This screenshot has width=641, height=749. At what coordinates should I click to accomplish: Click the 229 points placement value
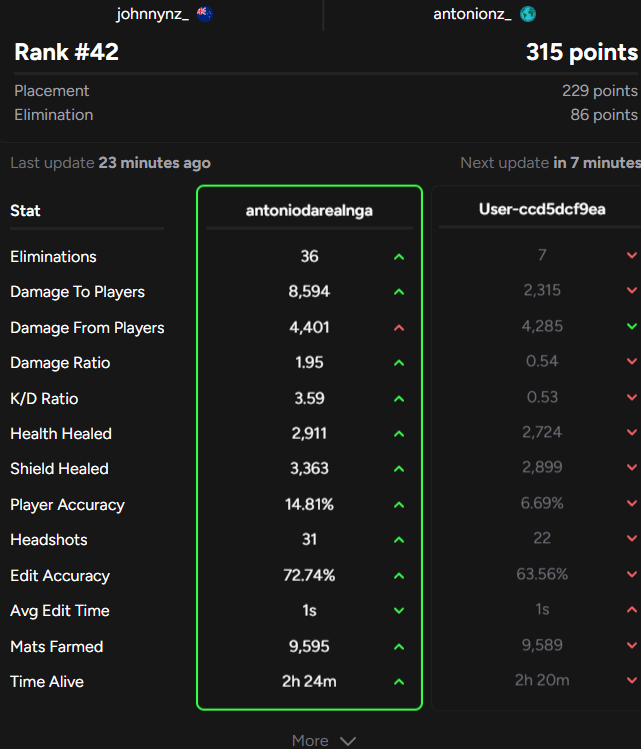(600, 91)
